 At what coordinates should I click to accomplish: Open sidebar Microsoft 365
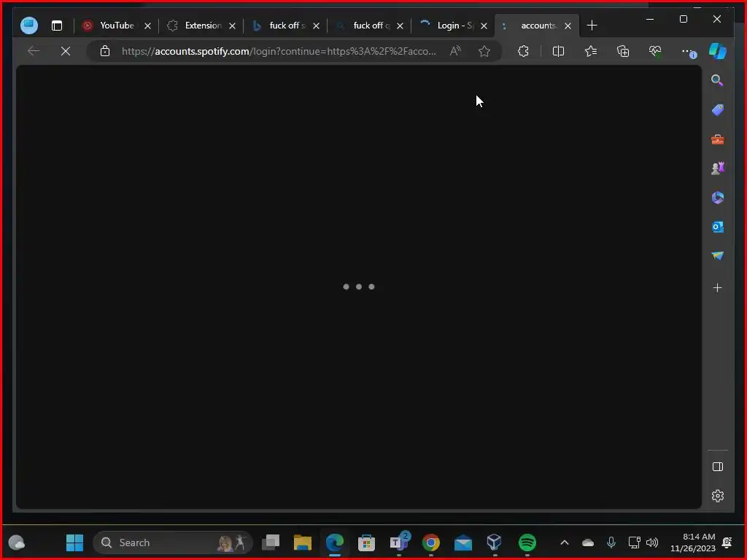[x=718, y=198]
